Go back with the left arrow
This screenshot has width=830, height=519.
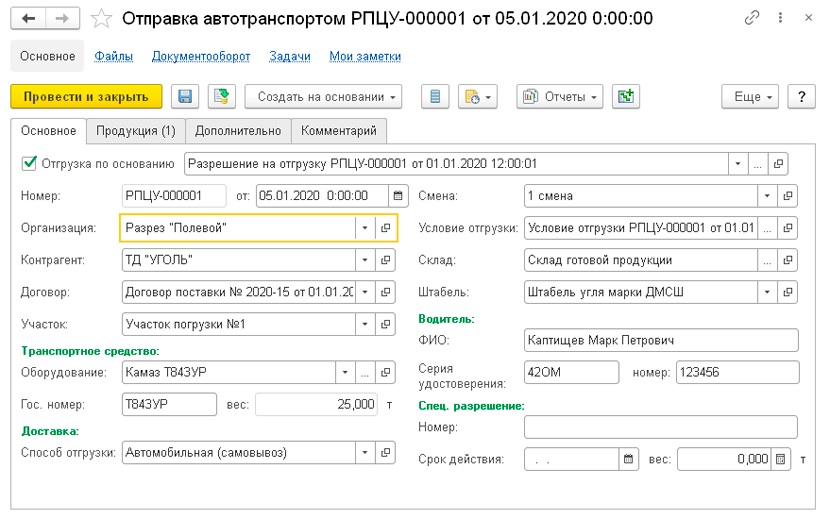(x=29, y=19)
